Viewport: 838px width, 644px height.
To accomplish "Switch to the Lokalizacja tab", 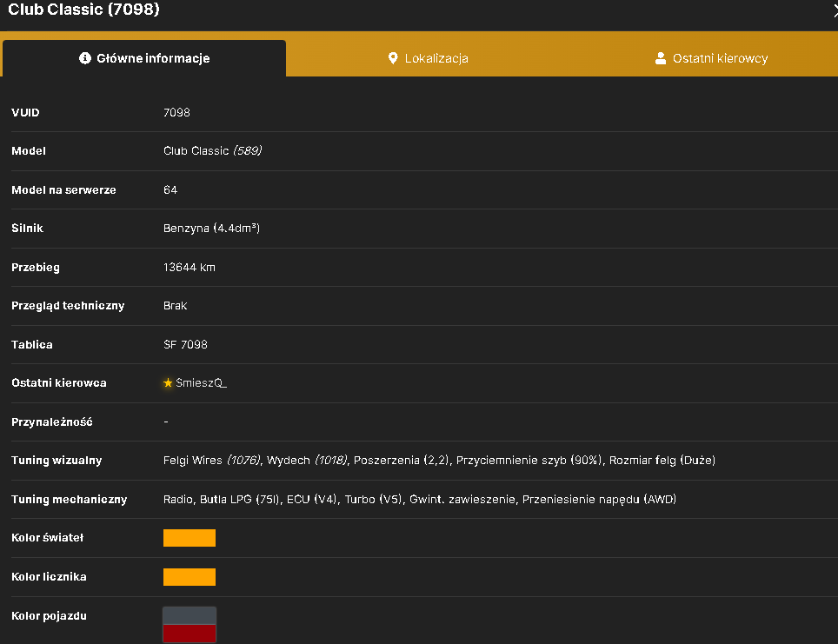I will click(x=428, y=58).
